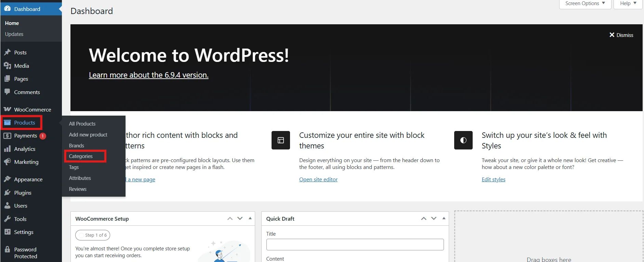Screen dimensions: 644x262
Task: Click the Media library icon
Action: coord(7,66)
